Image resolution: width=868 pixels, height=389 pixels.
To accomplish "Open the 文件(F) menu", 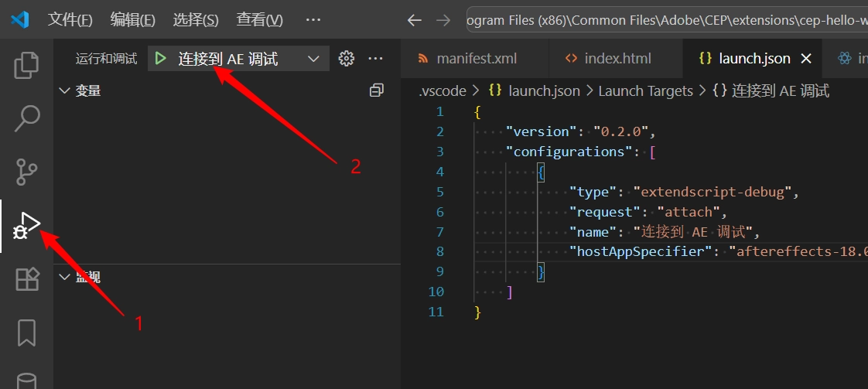I will (x=70, y=20).
